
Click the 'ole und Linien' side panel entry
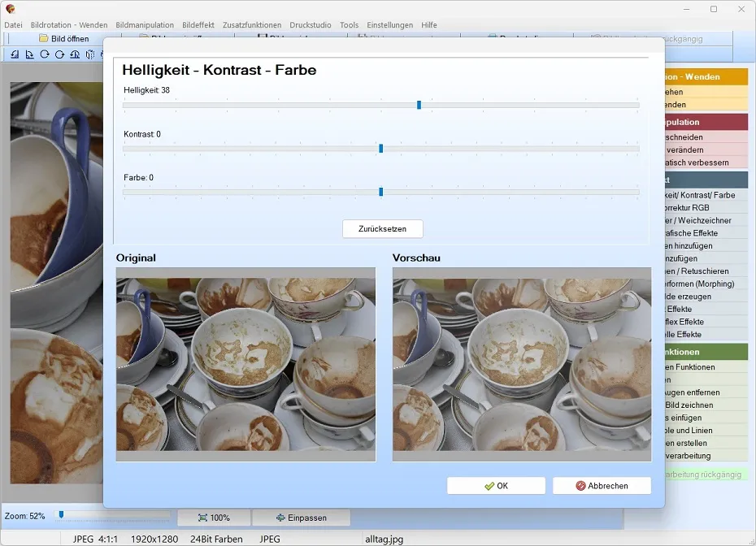(x=706, y=431)
